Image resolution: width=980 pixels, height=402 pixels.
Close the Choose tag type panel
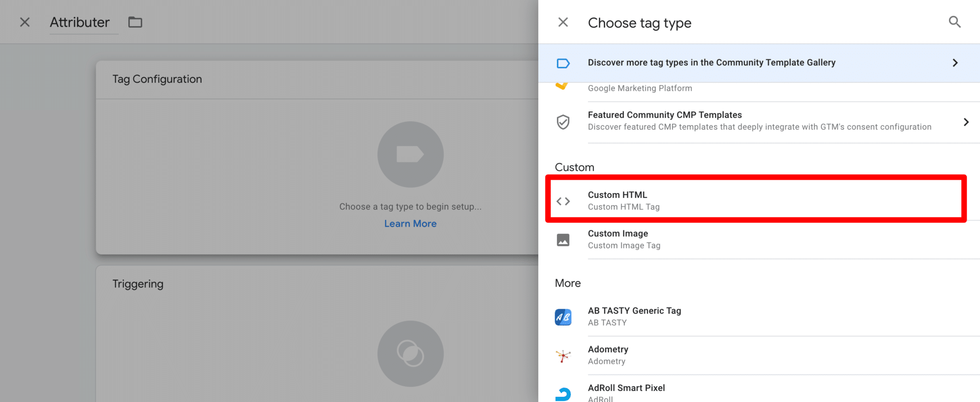coord(563,22)
